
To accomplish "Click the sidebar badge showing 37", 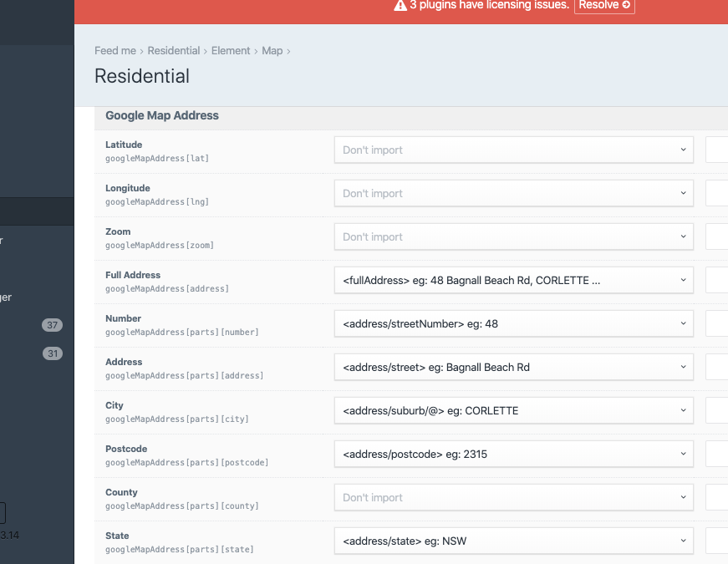I will pos(53,325).
